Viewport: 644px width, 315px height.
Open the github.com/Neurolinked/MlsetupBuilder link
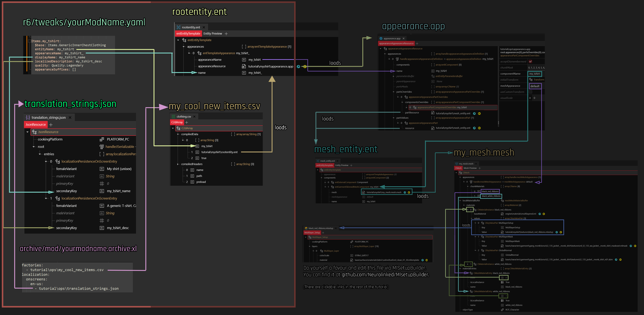(385, 275)
